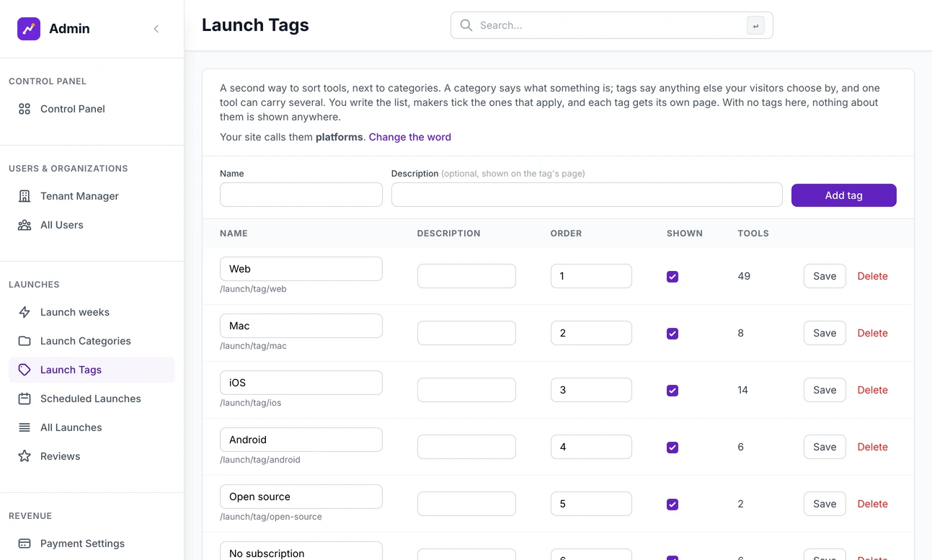Click the new tag Name input
Image resolution: width=932 pixels, height=560 pixels.
(x=301, y=195)
